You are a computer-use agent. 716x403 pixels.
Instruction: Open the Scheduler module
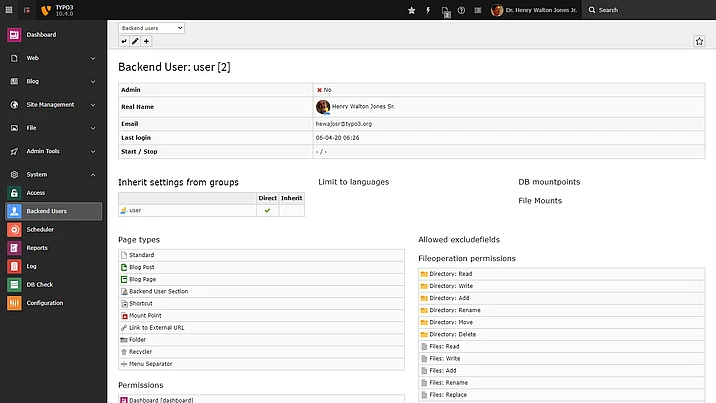40,229
